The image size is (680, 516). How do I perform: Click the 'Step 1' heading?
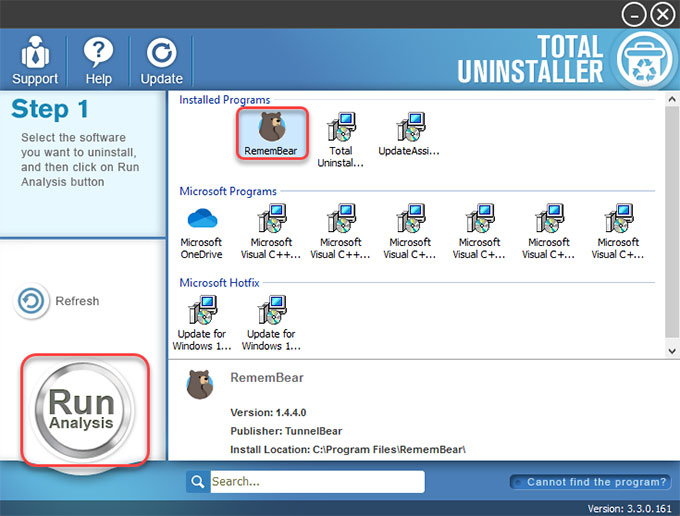[x=50, y=109]
